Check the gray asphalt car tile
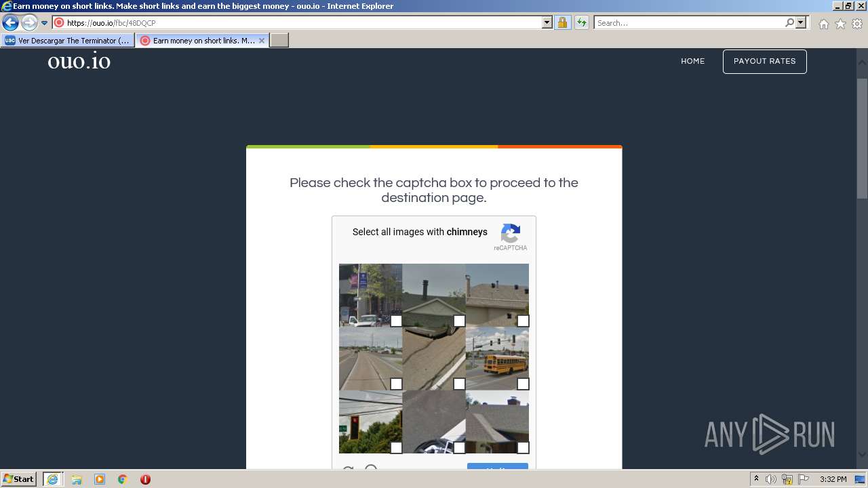The height and width of the screenshot is (488, 868). point(433,422)
